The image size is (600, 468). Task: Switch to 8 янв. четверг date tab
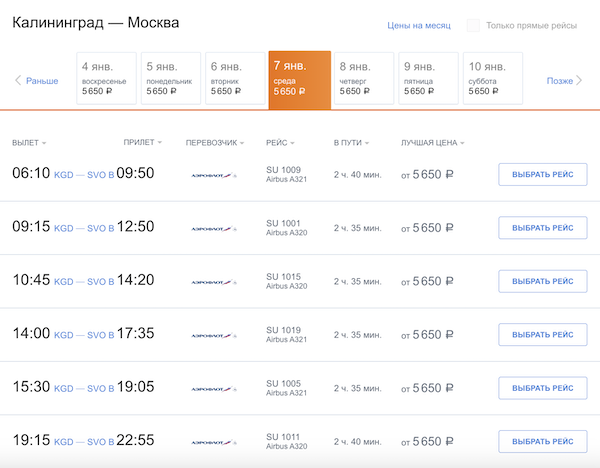click(364, 78)
